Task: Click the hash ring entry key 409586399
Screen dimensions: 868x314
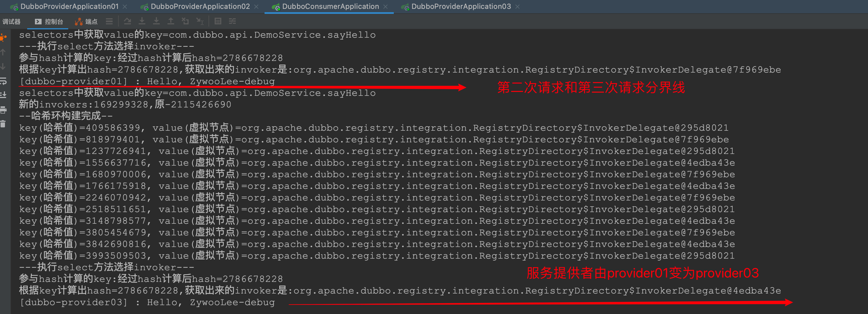Action: [x=374, y=128]
